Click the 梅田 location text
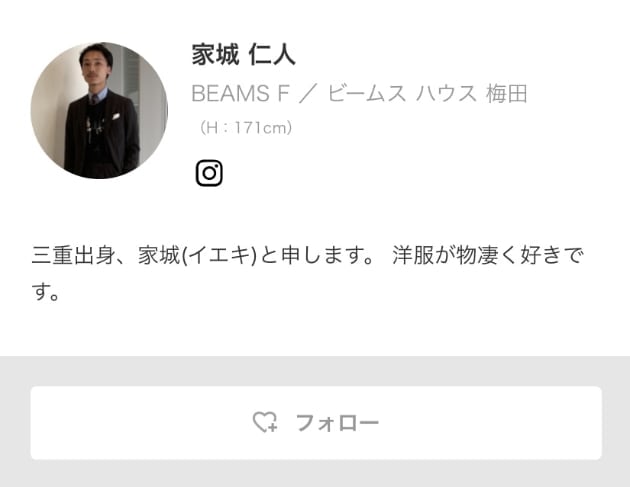 [x=507, y=94]
